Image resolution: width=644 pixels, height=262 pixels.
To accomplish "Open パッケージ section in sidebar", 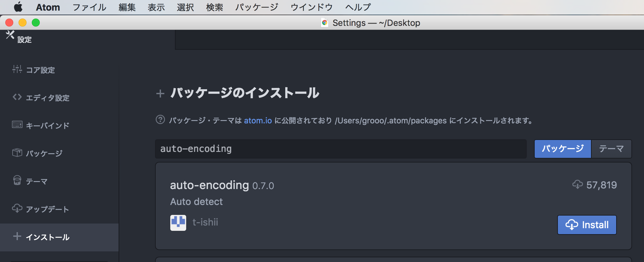I will [59, 154].
